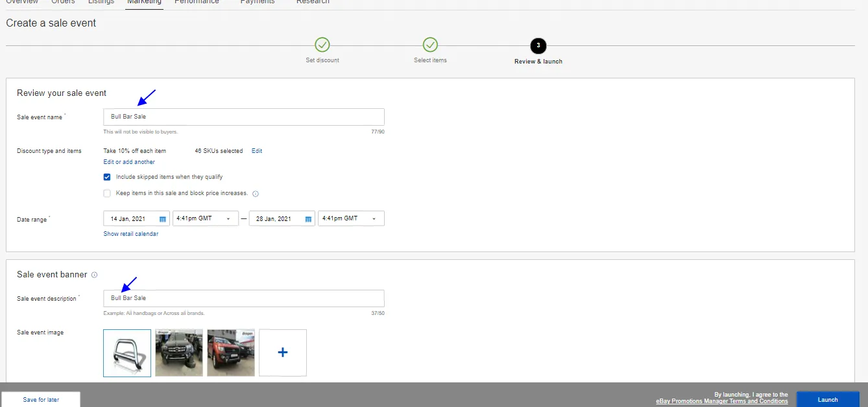Switch to the Payments tab

point(258,2)
